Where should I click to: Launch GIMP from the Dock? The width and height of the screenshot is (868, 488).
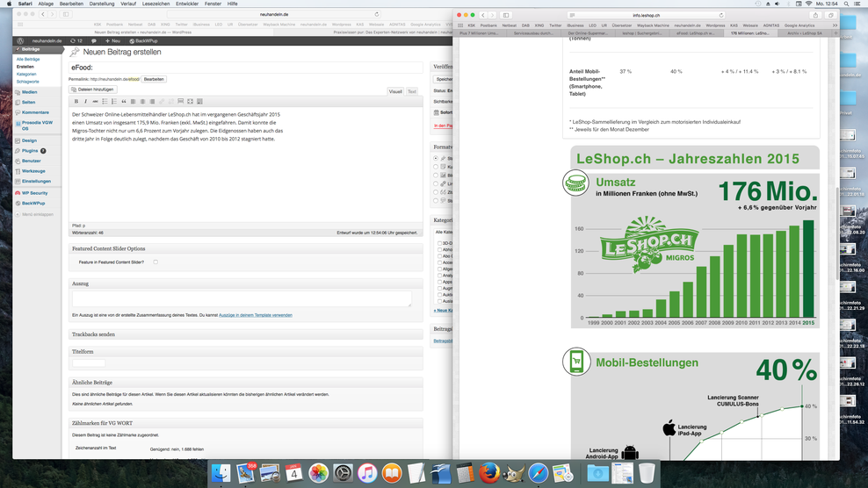514,474
